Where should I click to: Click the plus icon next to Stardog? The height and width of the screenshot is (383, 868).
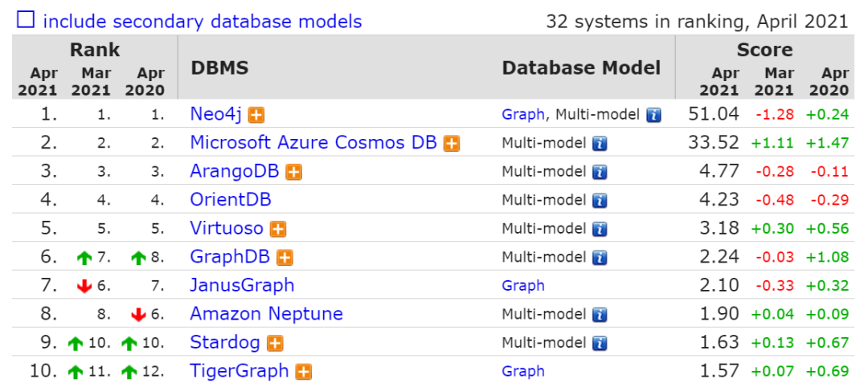point(275,343)
